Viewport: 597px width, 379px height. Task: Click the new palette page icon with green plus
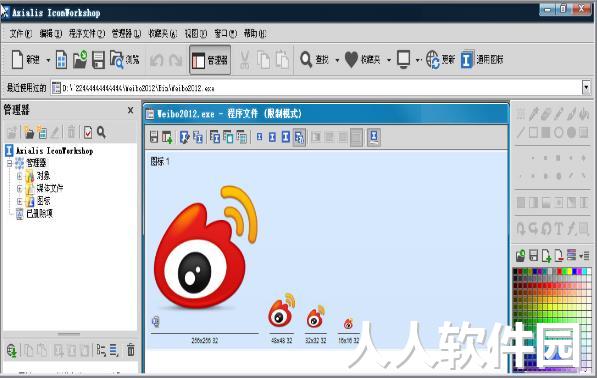pyautogui.click(x=546, y=256)
